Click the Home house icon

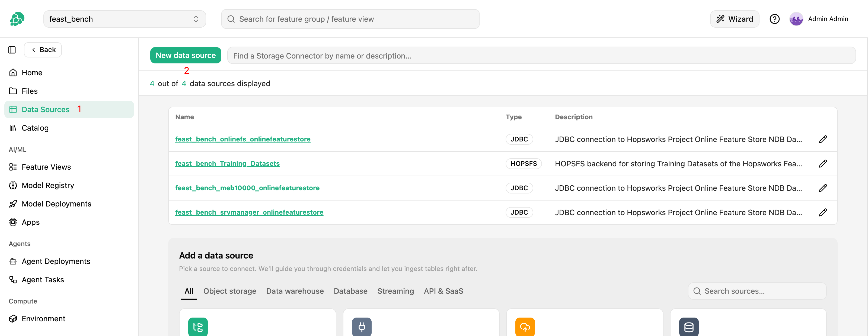tap(13, 73)
